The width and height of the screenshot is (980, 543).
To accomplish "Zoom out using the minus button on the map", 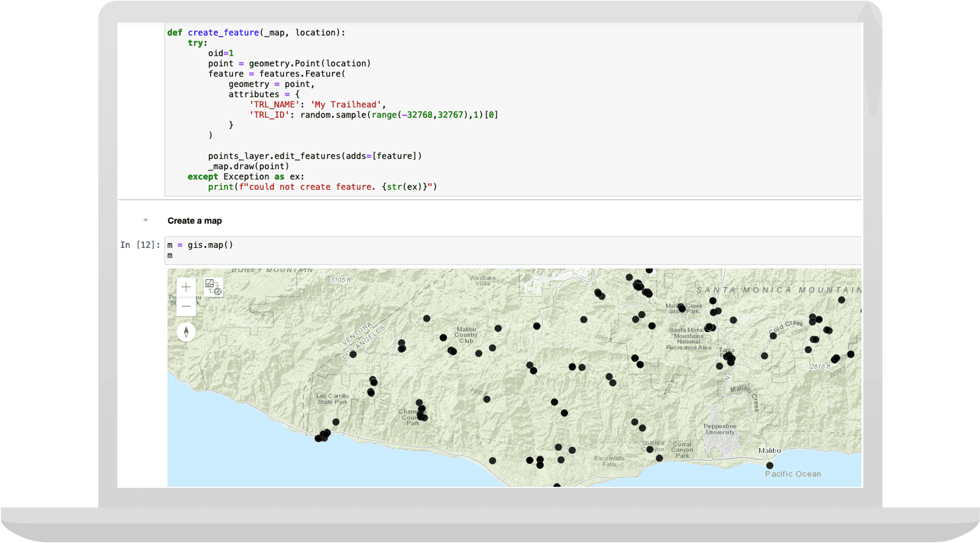I will [x=186, y=307].
